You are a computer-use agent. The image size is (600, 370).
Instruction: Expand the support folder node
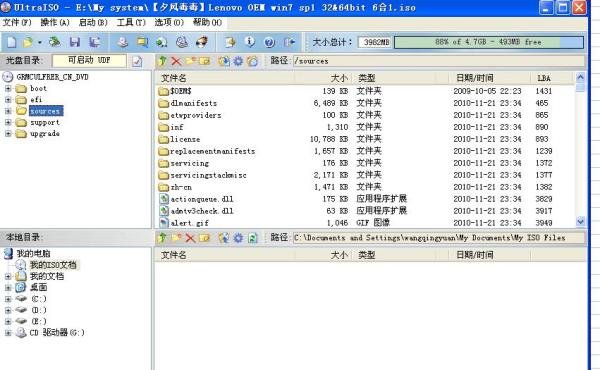(8, 122)
